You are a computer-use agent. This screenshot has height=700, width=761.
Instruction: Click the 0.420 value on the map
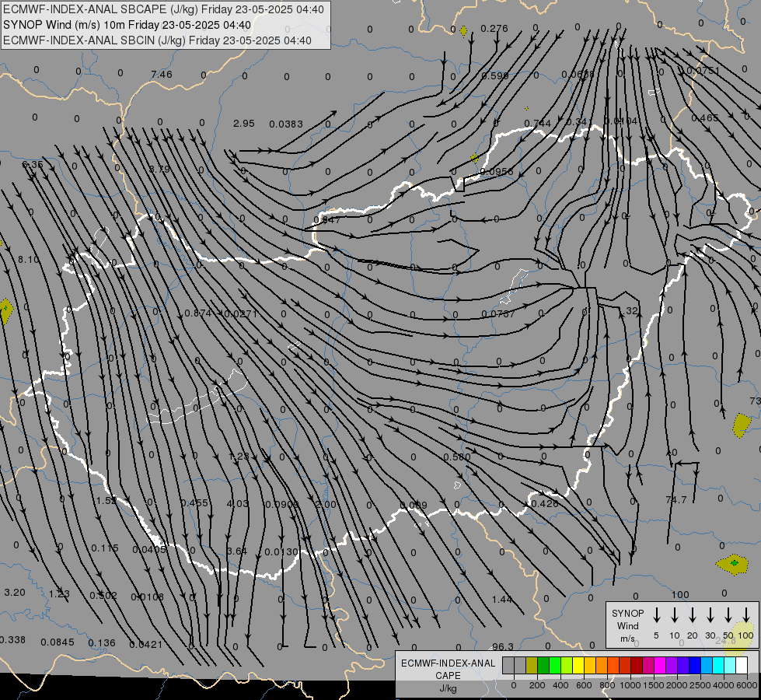(x=545, y=504)
